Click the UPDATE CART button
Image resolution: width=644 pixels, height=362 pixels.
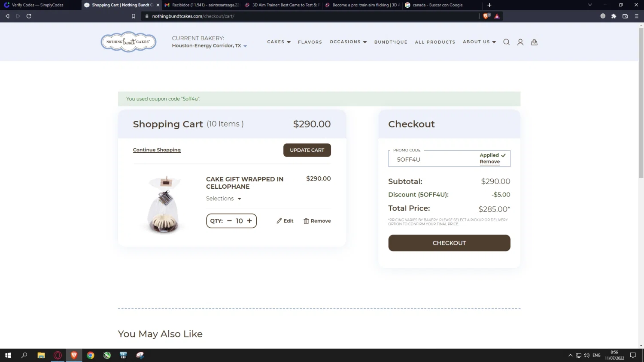tap(307, 150)
